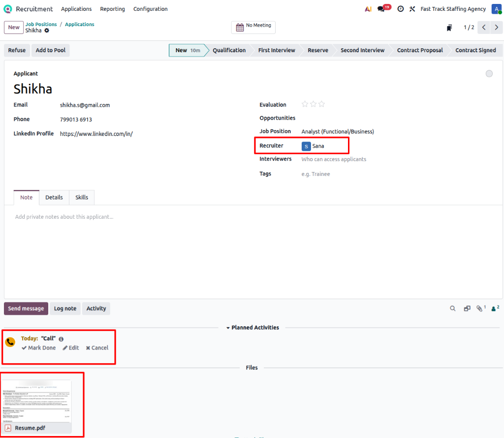Open the Tags selection field

click(345, 174)
